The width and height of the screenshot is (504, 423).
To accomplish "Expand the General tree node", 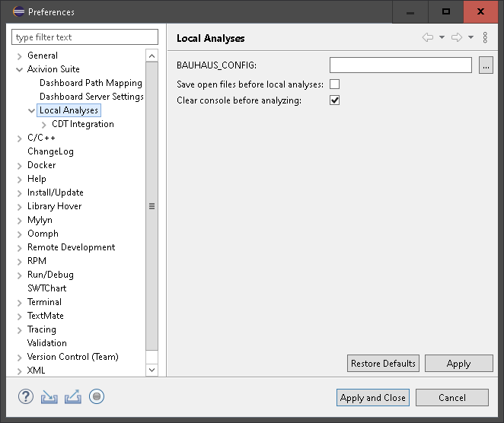I will (x=20, y=56).
